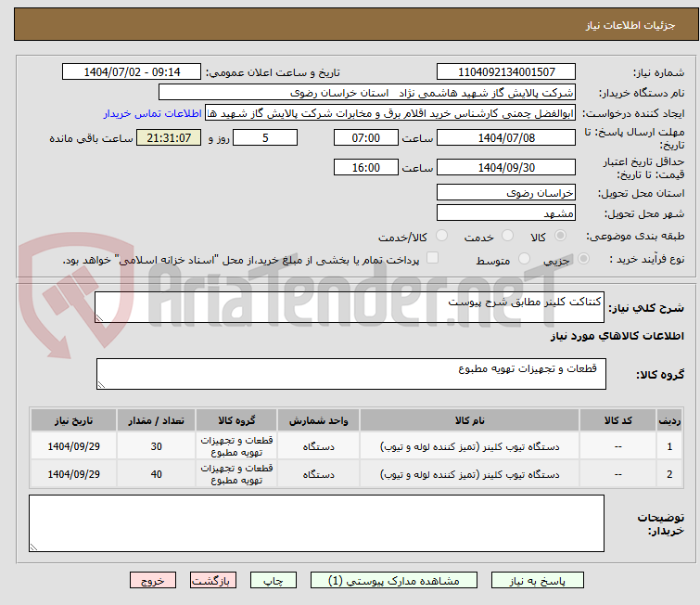This screenshot has width=700, height=605.
Task: Click the تعداد / مقدار column header
Action: coord(156,420)
